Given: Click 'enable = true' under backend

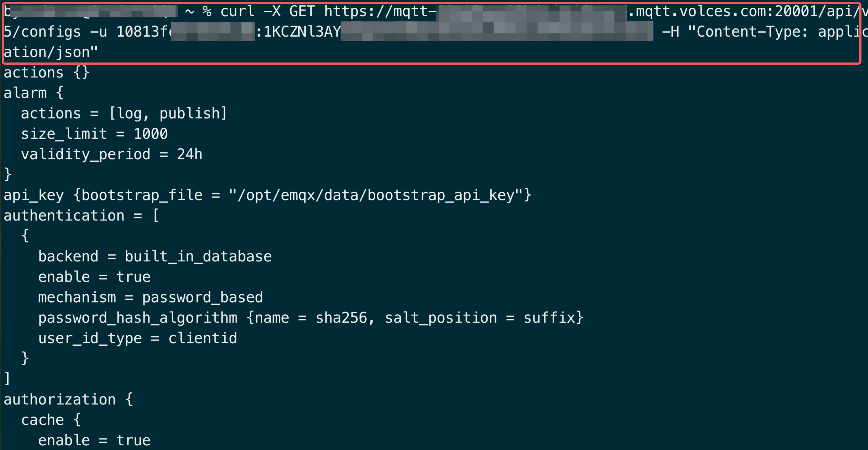Looking at the screenshot, I should [94, 277].
